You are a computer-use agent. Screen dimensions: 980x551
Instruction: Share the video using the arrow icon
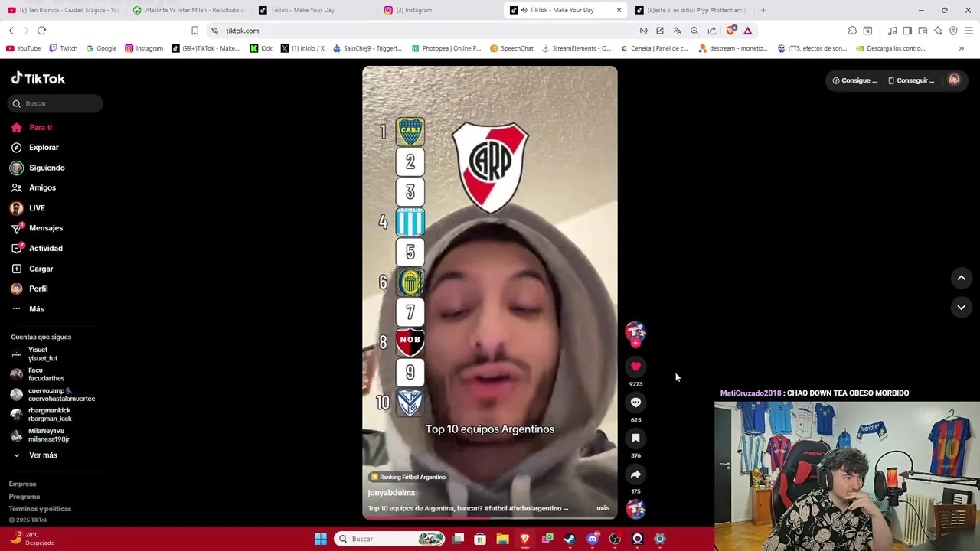(635, 474)
